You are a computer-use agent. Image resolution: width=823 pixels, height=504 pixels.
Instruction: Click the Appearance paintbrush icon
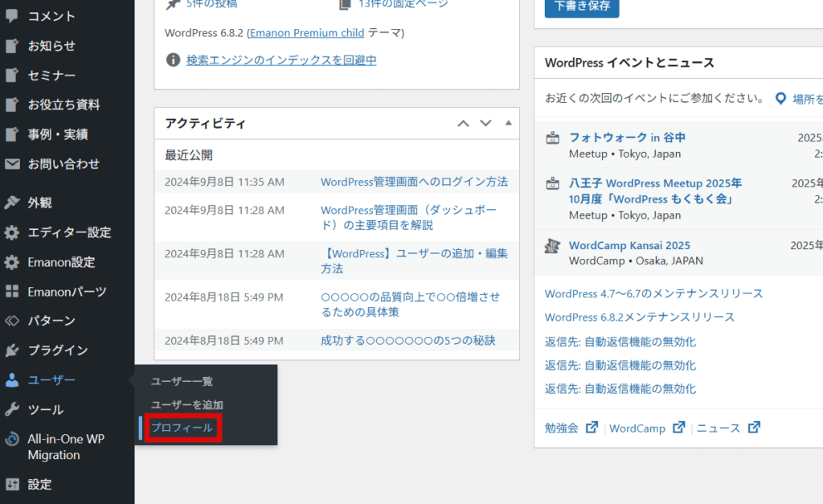click(12, 203)
